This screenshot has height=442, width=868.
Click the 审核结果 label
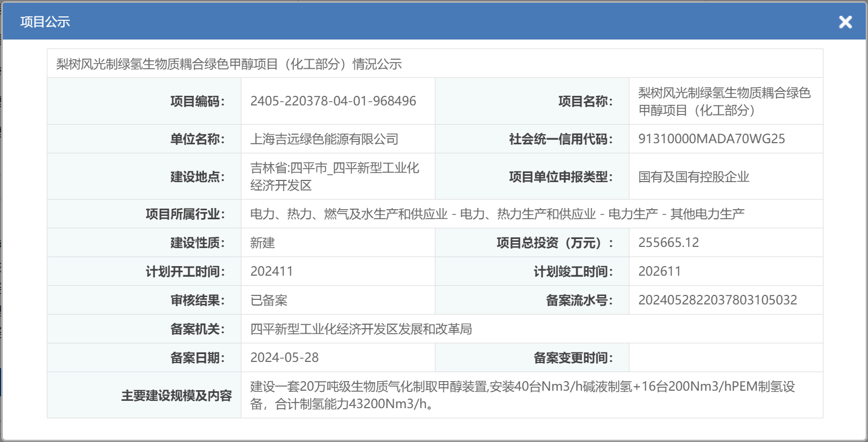[x=198, y=300]
